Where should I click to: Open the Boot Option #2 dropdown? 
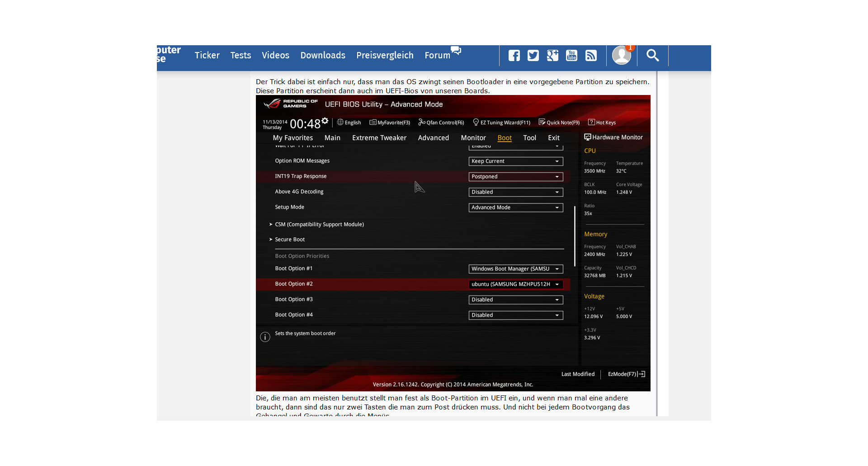516,285
